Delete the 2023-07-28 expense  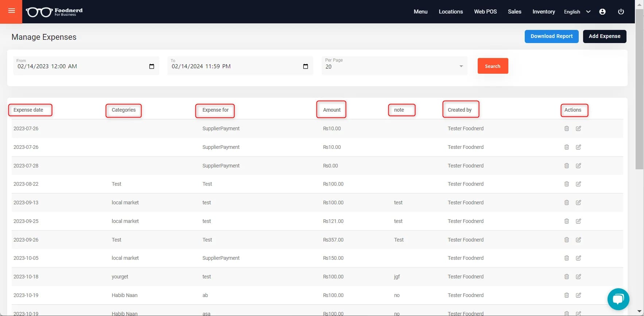pos(567,166)
